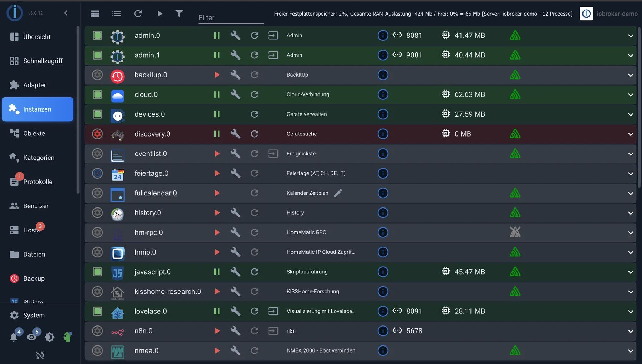Click the eye icon with badge 5
The image size is (642, 364).
pyautogui.click(x=32, y=337)
